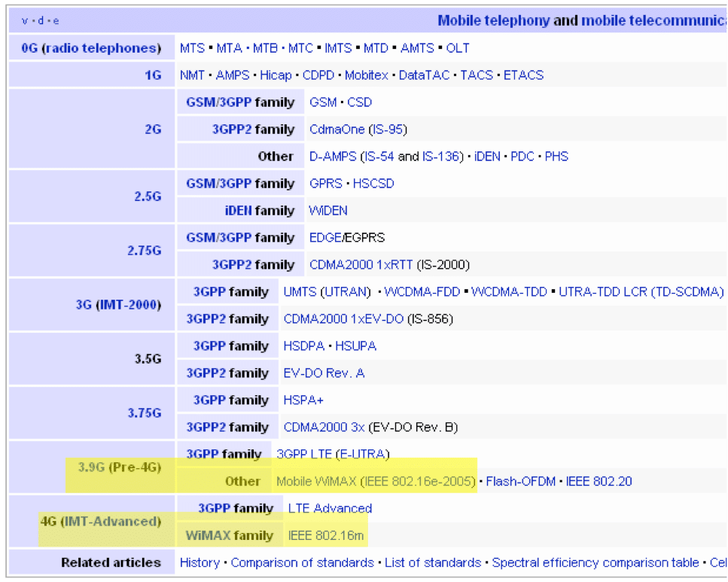Open the OLT link

[x=457, y=48]
